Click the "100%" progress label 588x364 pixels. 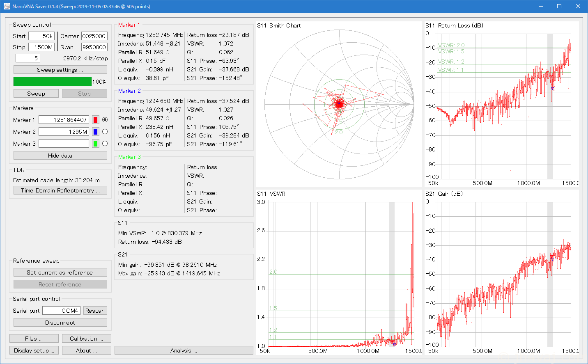[x=99, y=82]
